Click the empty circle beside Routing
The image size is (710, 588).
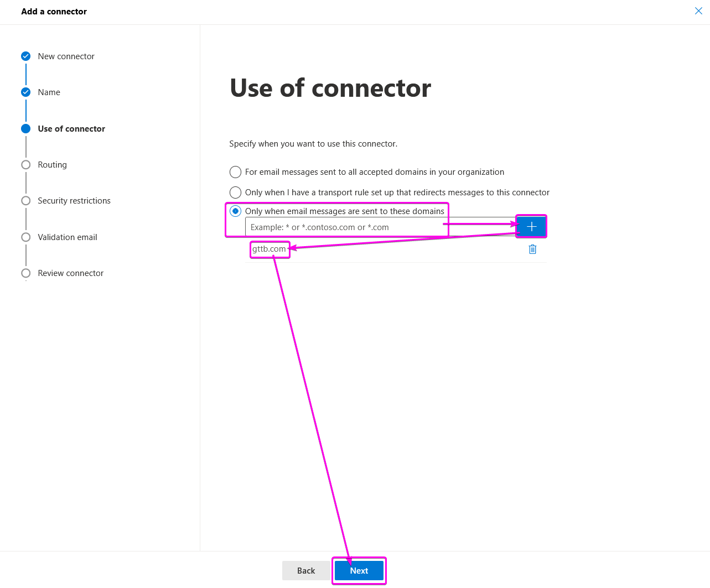(25, 164)
